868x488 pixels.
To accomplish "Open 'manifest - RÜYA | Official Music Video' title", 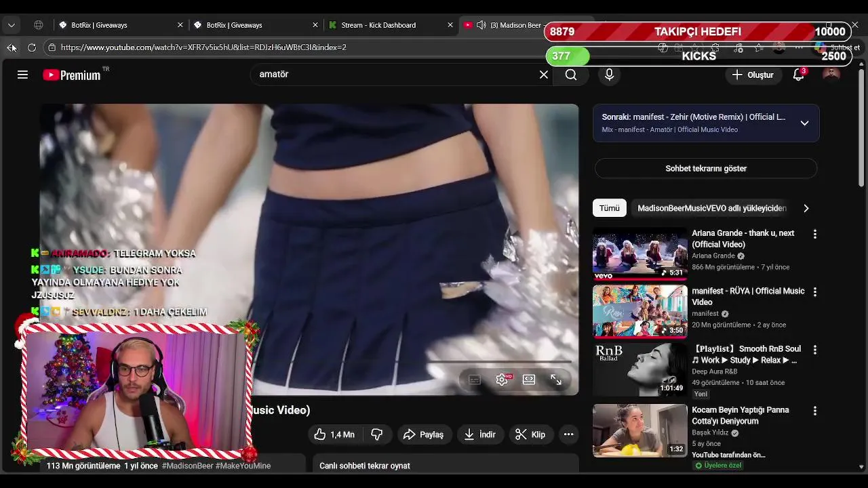I will click(748, 296).
